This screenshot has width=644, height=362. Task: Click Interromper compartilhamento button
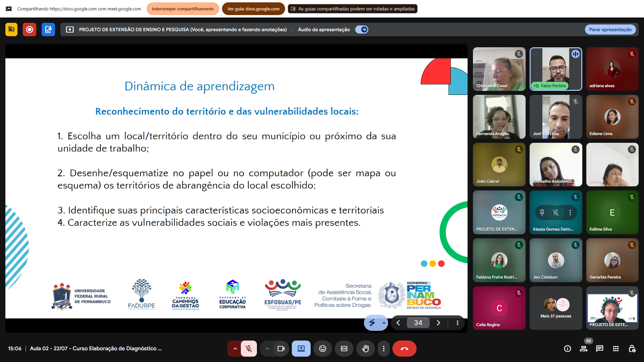pos(182,9)
